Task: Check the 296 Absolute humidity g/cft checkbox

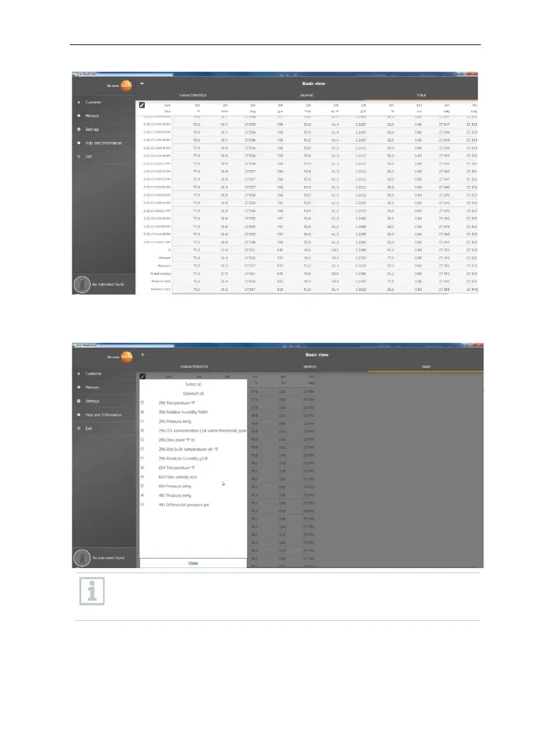Action: 142,458
